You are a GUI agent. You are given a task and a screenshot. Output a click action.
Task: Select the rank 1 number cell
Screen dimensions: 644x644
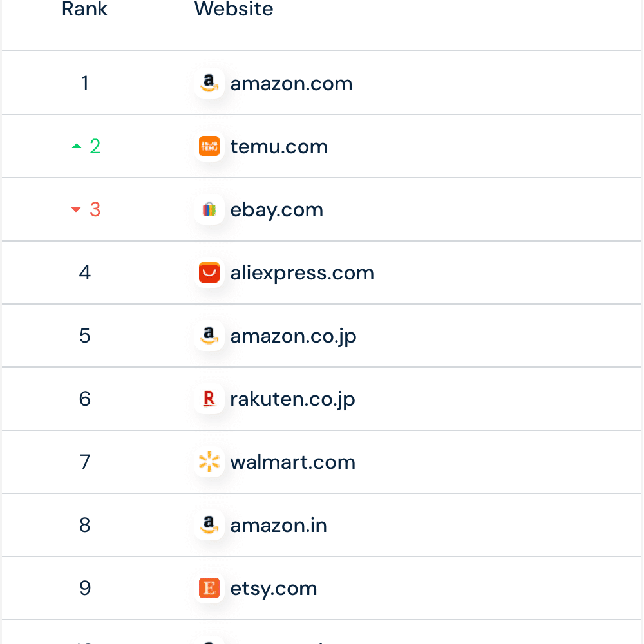click(x=85, y=83)
